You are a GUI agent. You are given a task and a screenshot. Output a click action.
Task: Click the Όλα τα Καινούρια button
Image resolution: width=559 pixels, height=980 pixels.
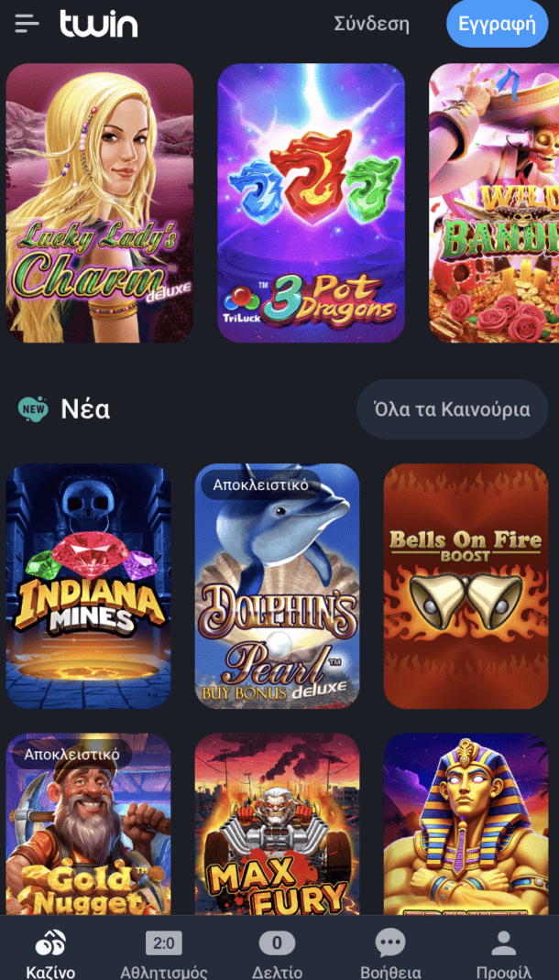452,409
